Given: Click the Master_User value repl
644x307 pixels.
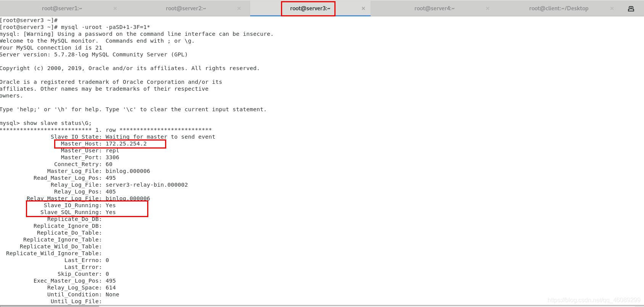Looking at the screenshot, I should pos(112,150).
